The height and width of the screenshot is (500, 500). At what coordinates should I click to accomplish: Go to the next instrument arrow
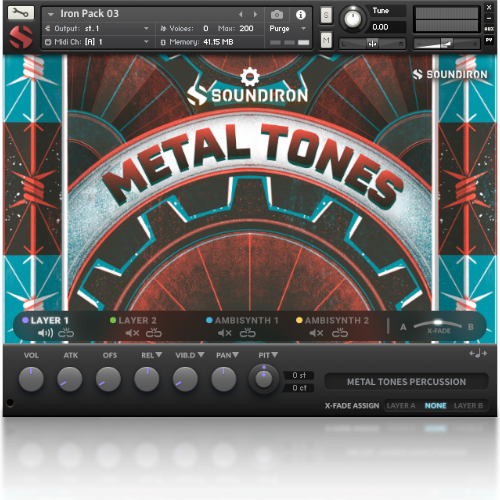(255, 14)
